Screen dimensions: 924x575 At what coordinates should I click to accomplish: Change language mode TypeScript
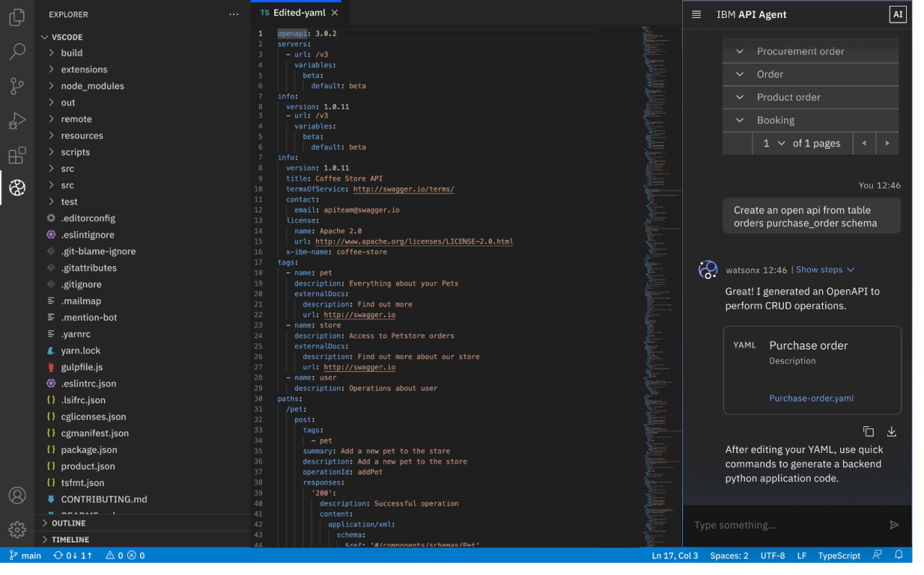839,555
